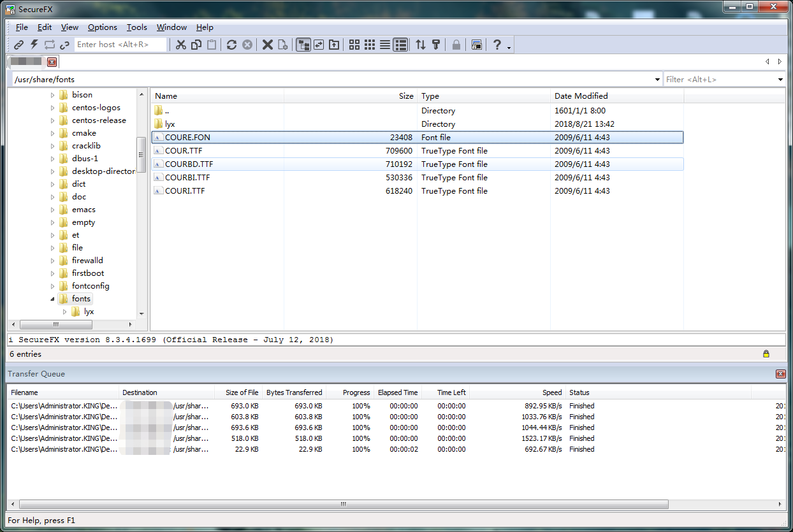Open the Edit menu

(x=45, y=27)
